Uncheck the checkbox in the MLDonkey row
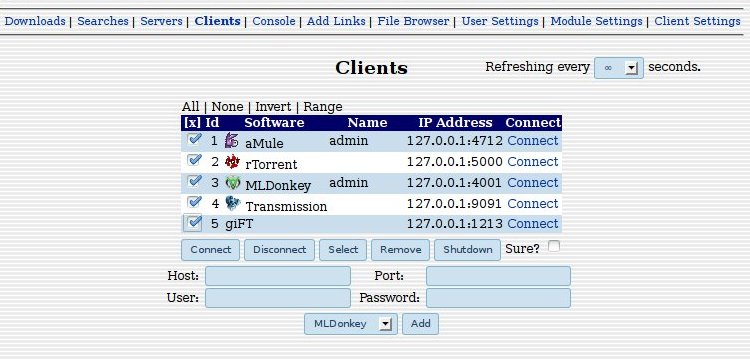 click(194, 181)
